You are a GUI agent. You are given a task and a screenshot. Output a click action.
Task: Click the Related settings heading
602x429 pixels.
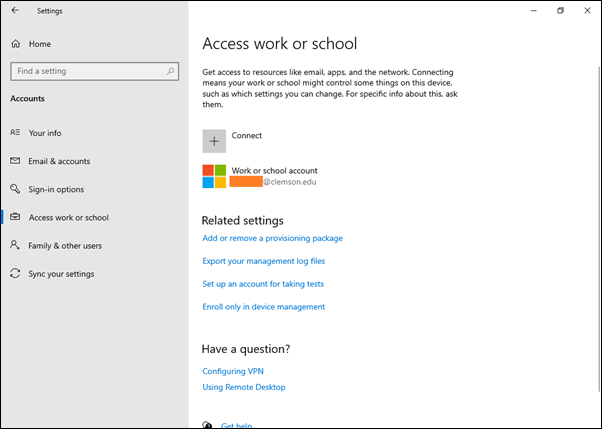click(243, 220)
